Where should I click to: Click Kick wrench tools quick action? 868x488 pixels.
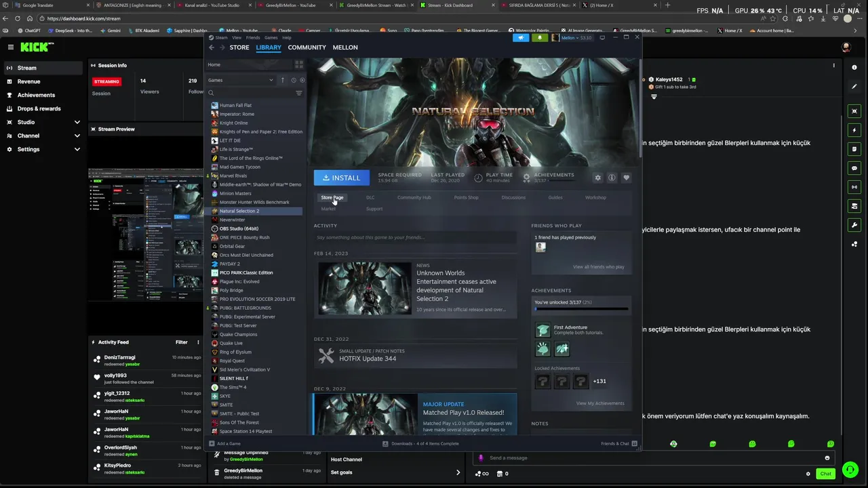(x=854, y=225)
